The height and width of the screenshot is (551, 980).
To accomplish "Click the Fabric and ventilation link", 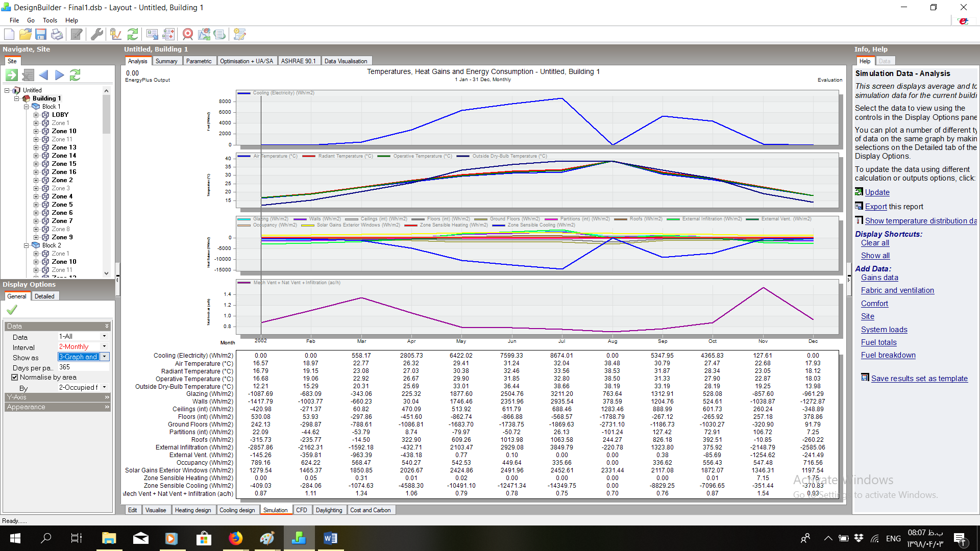I will tap(897, 290).
